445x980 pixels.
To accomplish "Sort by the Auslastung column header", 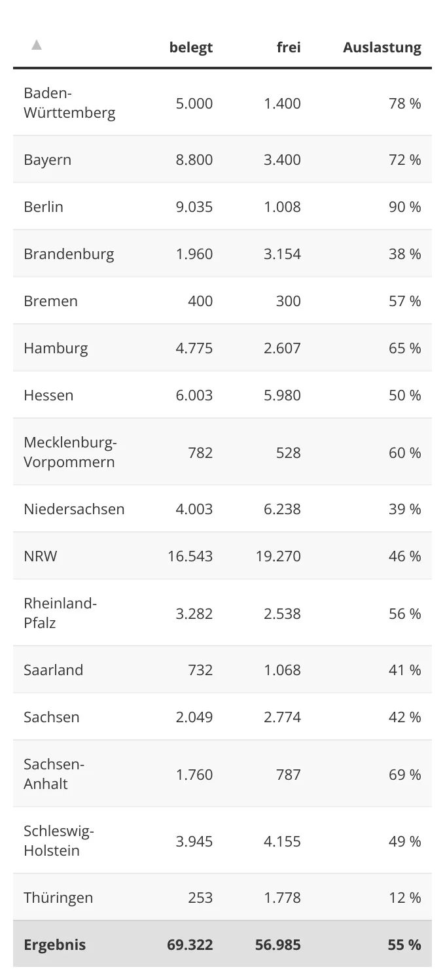I will [x=382, y=48].
